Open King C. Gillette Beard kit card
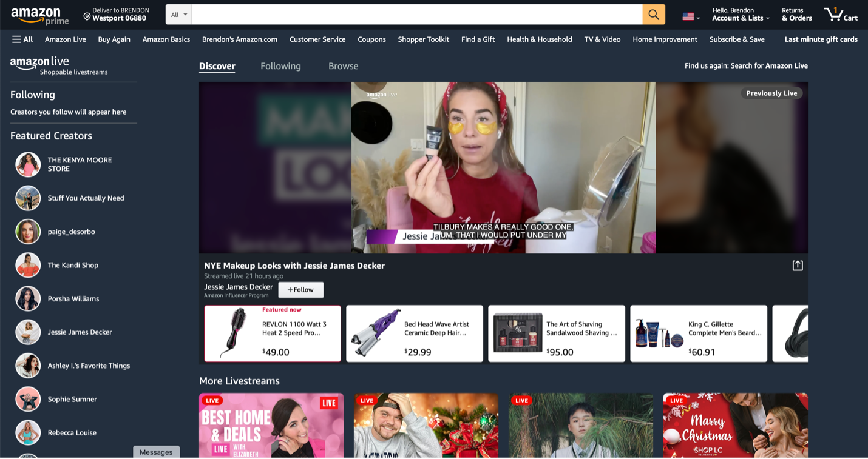The height and width of the screenshot is (459, 868). [x=699, y=333]
